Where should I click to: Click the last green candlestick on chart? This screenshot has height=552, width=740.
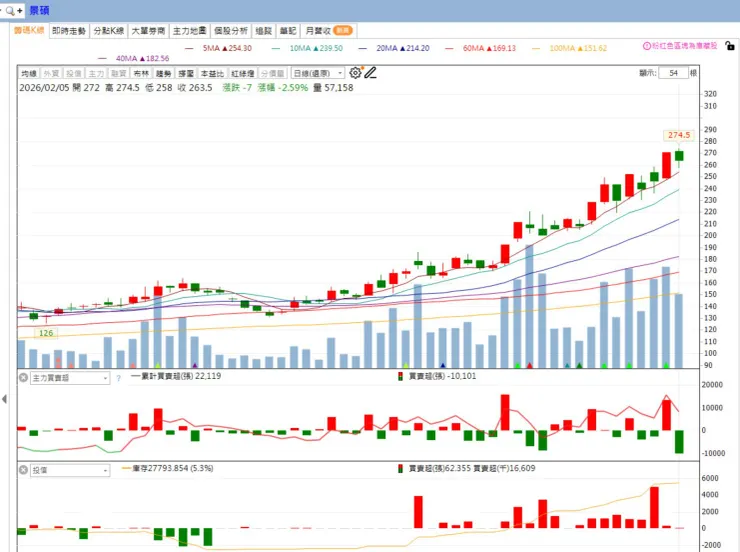pyautogui.click(x=679, y=156)
